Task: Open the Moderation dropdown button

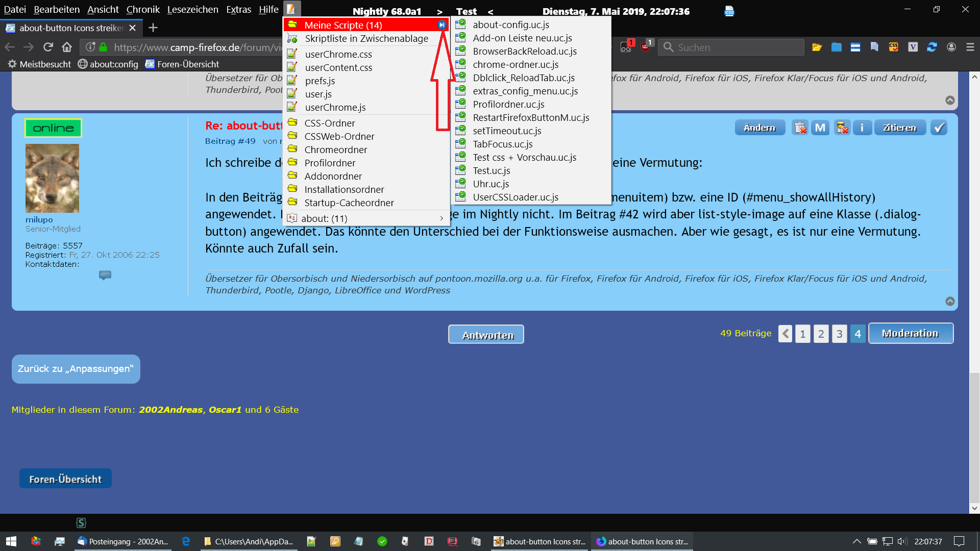Action: tap(911, 333)
